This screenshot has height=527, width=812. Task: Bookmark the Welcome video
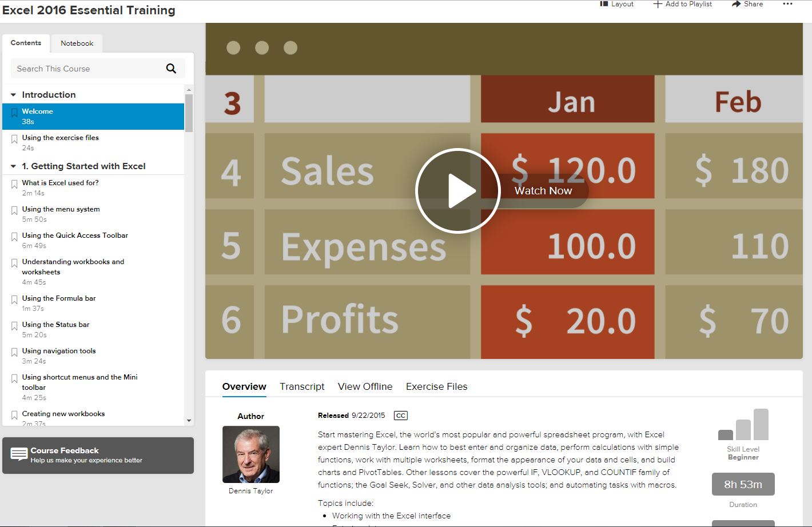pos(14,113)
